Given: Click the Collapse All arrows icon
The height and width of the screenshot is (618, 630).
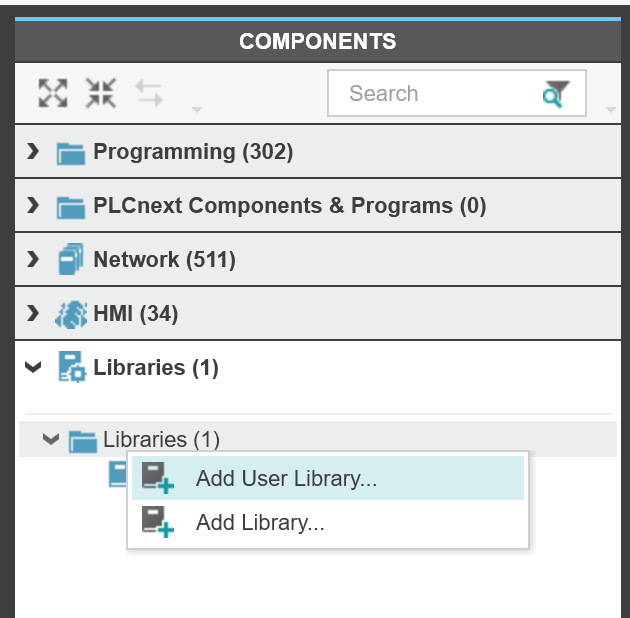Looking at the screenshot, I should pos(101,93).
